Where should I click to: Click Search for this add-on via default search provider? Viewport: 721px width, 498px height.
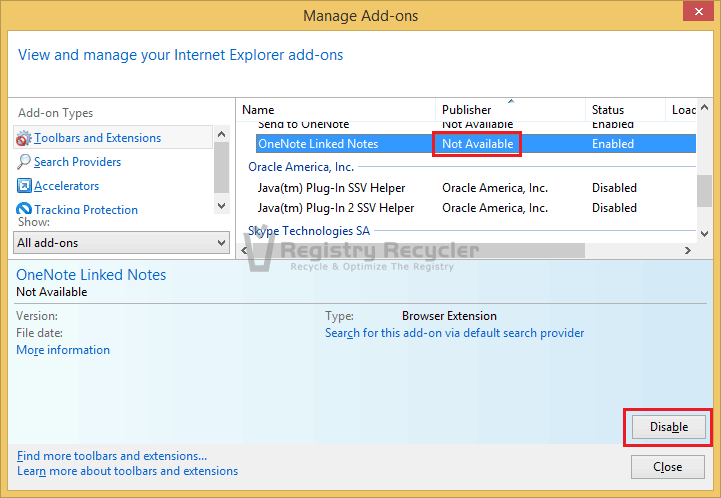click(x=454, y=333)
